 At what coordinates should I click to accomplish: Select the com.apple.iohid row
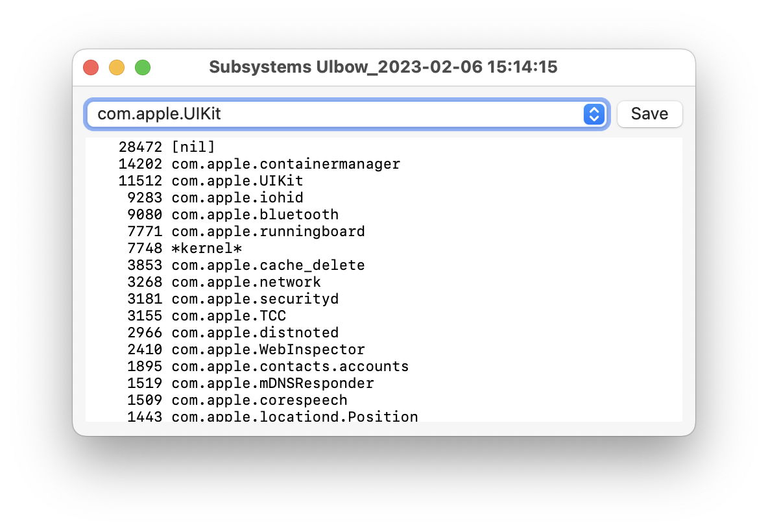(237, 198)
